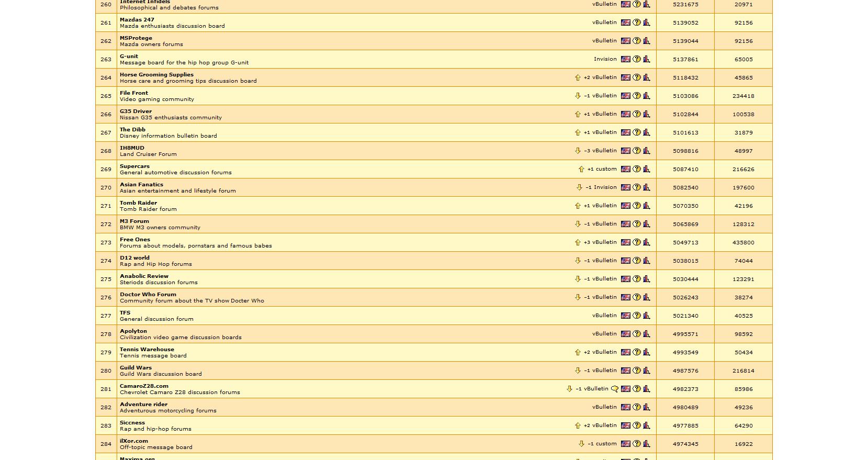This screenshot has height=460, width=868.
Task: Go to the Asian Fanatics forum
Action: (141, 184)
